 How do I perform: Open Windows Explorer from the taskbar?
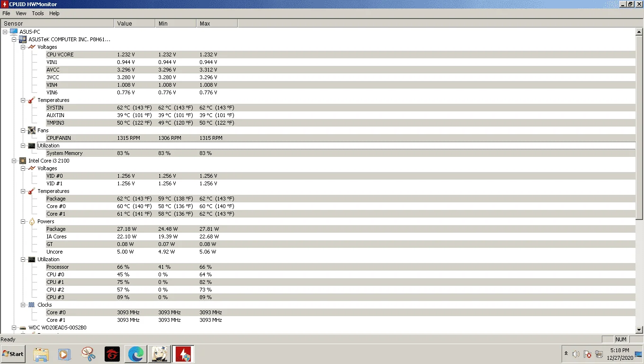pyautogui.click(x=41, y=354)
